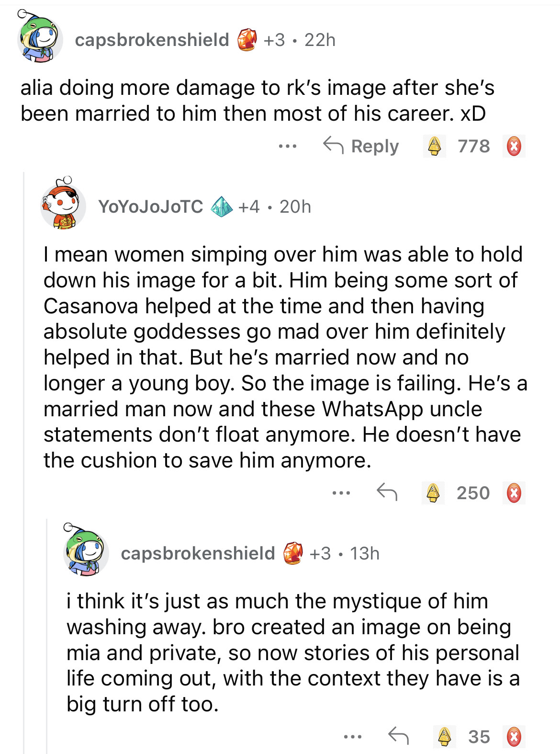Open more options on YoYoJoJoTC's comment
Screen dimensions: 560x754
click(x=341, y=492)
